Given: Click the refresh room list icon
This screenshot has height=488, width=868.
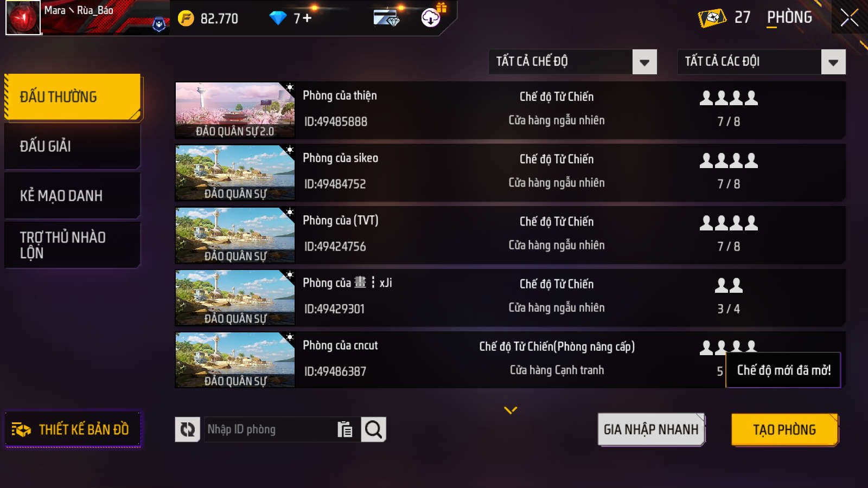Looking at the screenshot, I should 187,429.
